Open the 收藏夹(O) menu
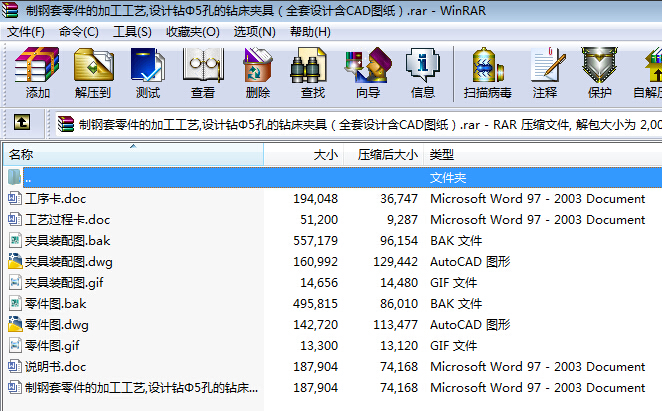This screenshot has height=411, width=662. pyautogui.click(x=193, y=32)
